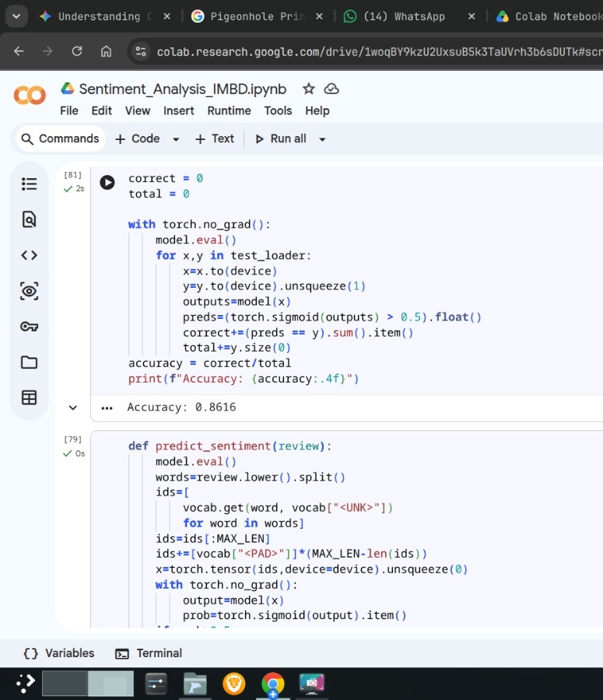
Task: Open Chrome browser from taskbar
Action: click(273, 684)
